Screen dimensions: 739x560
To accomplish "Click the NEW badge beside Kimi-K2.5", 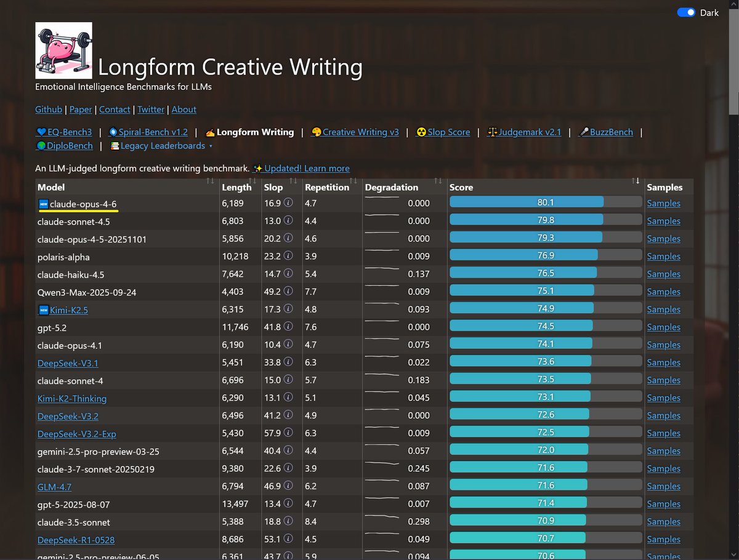I will pos(43,310).
